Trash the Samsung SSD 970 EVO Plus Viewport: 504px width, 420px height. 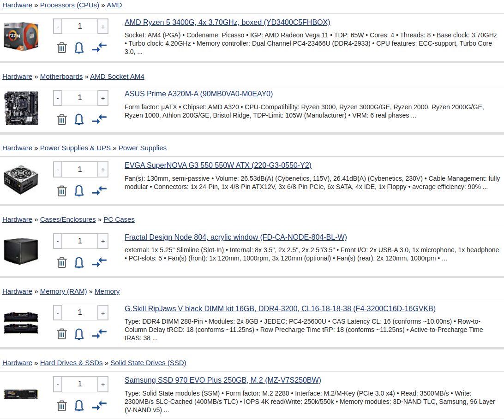click(x=61, y=406)
